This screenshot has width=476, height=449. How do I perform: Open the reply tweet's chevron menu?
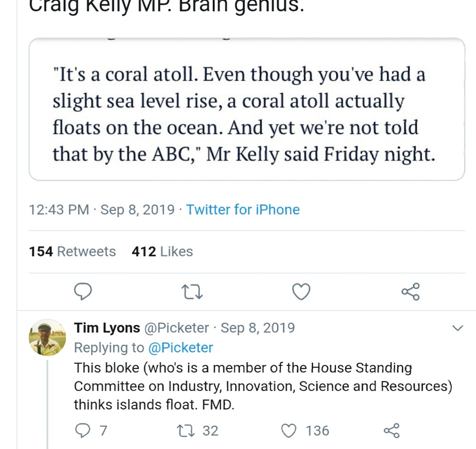(457, 328)
